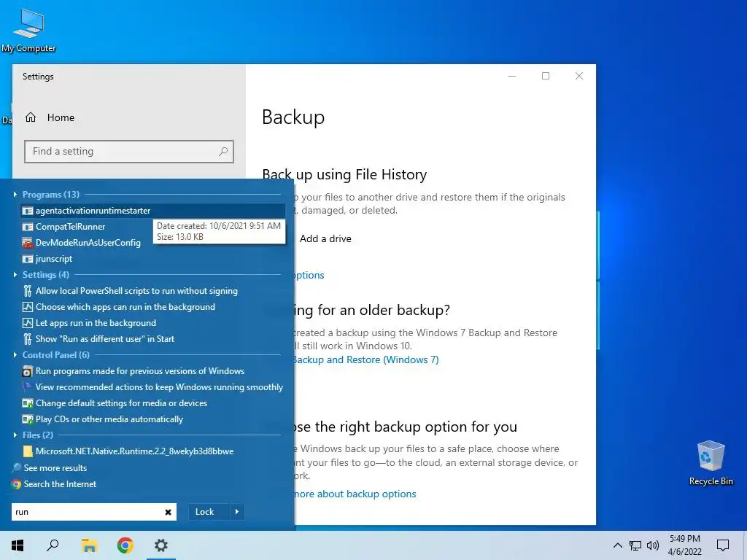Open the volume speaker tray icon

pos(653,545)
